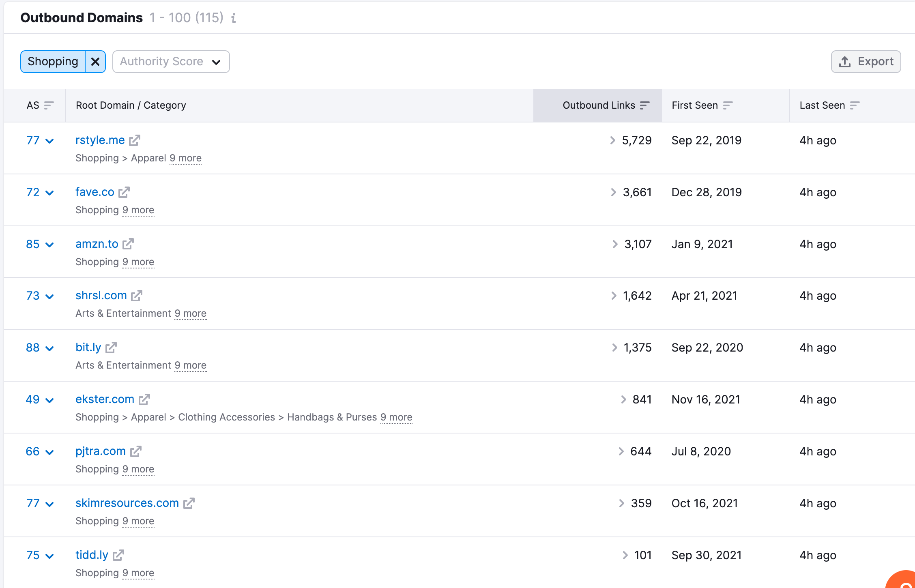The height and width of the screenshot is (588, 915).
Task: View 1,375 outbound links to bit.ly
Action: pos(631,348)
